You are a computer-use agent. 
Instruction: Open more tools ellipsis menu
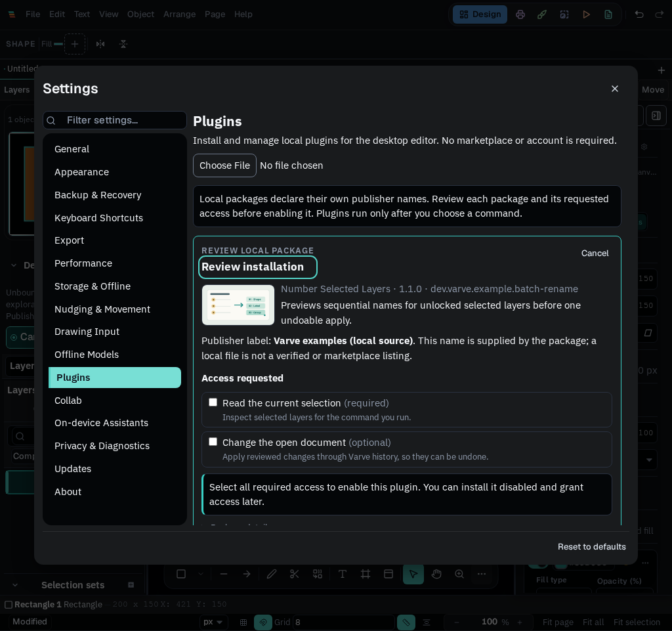click(x=482, y=574)
